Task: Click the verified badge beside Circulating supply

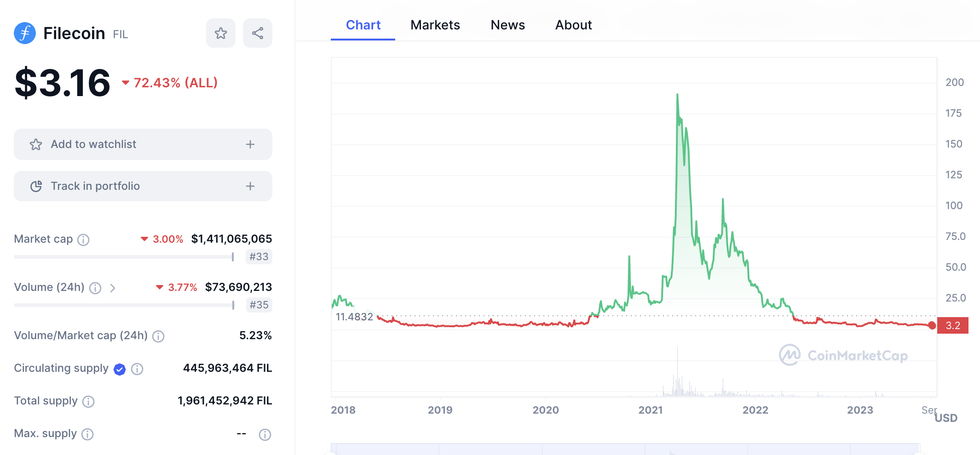Action: point(120,369)
